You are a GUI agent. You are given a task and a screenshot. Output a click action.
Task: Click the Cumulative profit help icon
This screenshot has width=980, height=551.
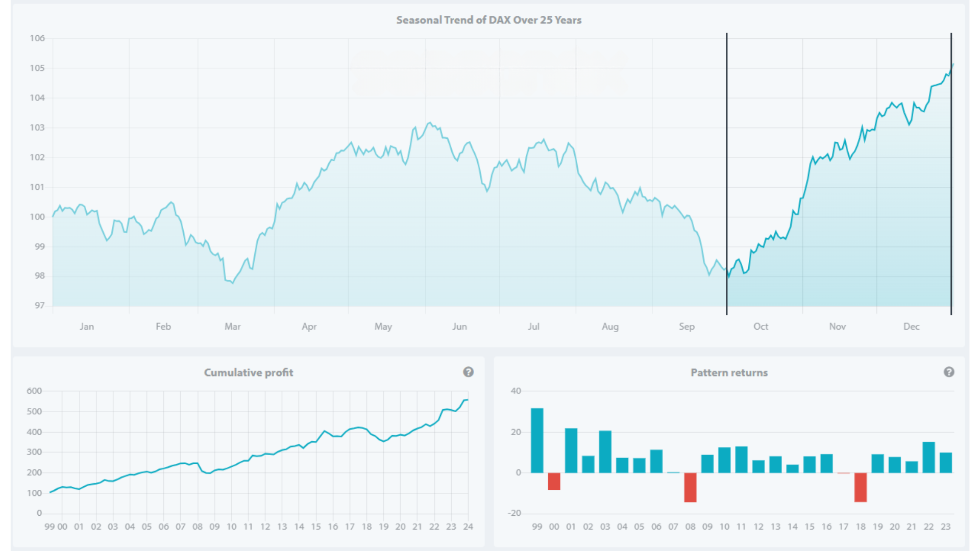click(468, 372)
